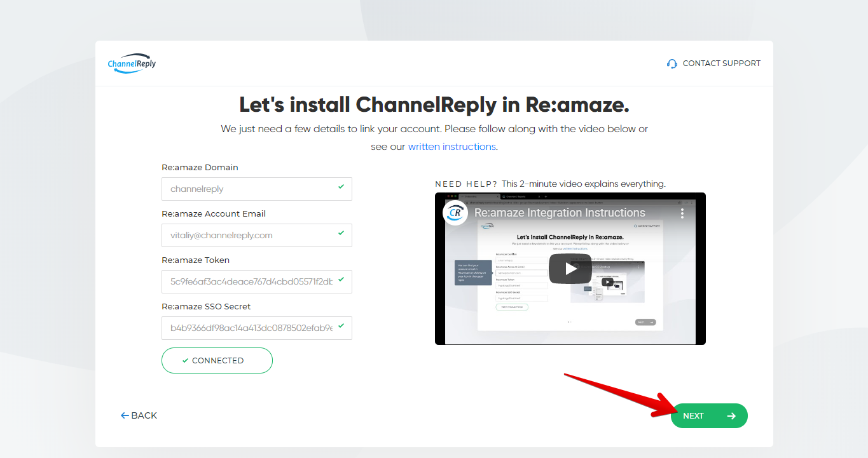Play the Re:amaze integration video

click(570, 269)
